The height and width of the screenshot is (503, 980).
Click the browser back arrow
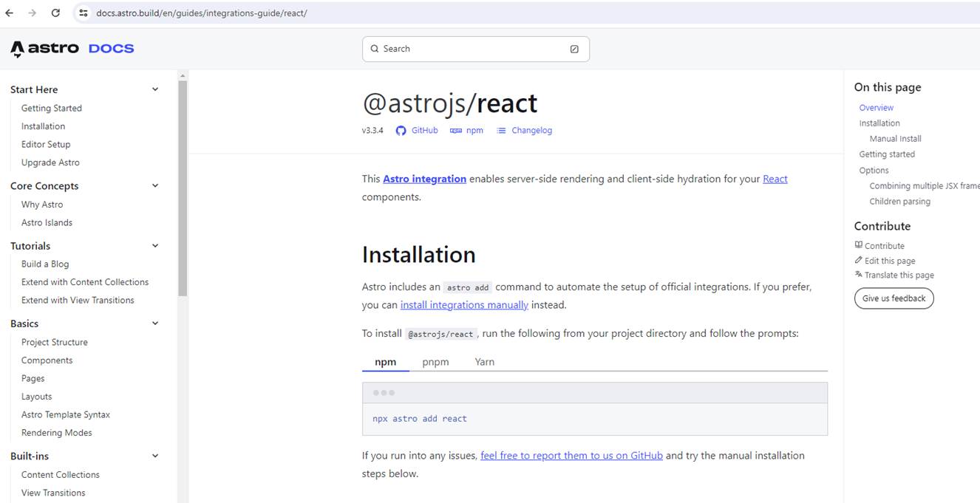tap(10, 13)
